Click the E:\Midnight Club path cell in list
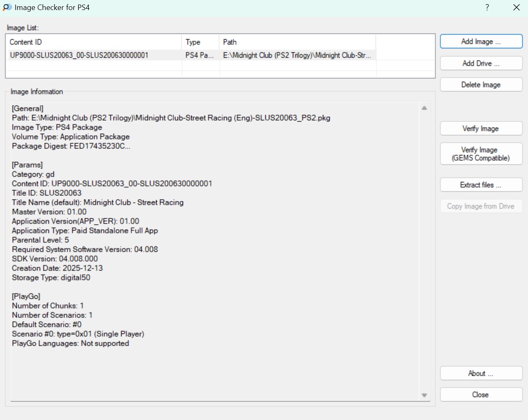The width and height of the screenshot is (528, 420). [297, 55]
